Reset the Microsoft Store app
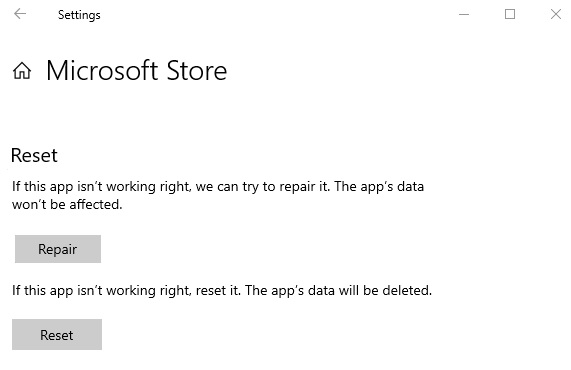The image size is (571, 370). pos(57,335)
